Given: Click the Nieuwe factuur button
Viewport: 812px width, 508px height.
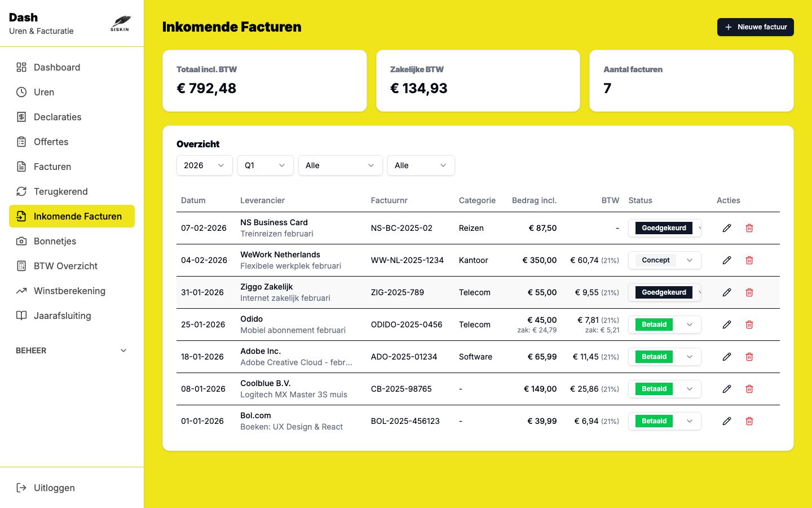Looking at the screenshot, I should click(x=755, y=27).
